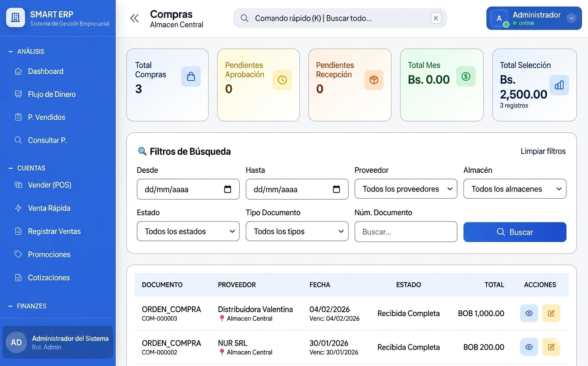The image size is (588, 366).
Task: Click the DOCUMENTO column header
Action: [162, 285]
